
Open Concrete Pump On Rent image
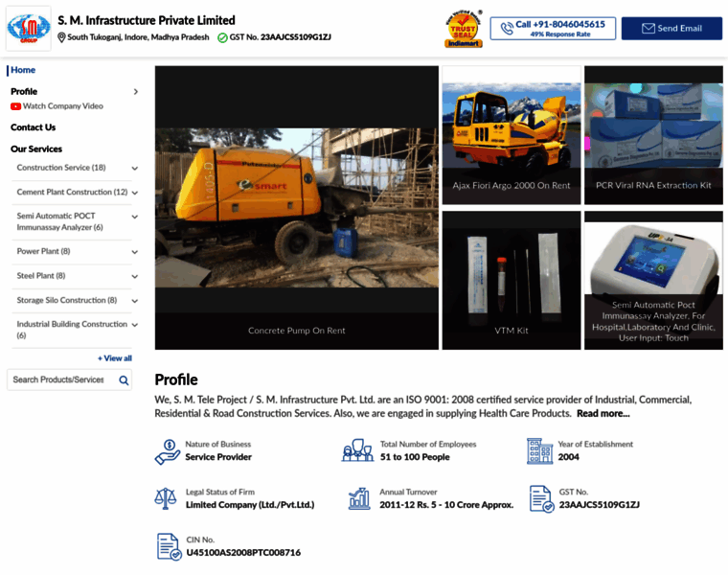pos(297,208)
